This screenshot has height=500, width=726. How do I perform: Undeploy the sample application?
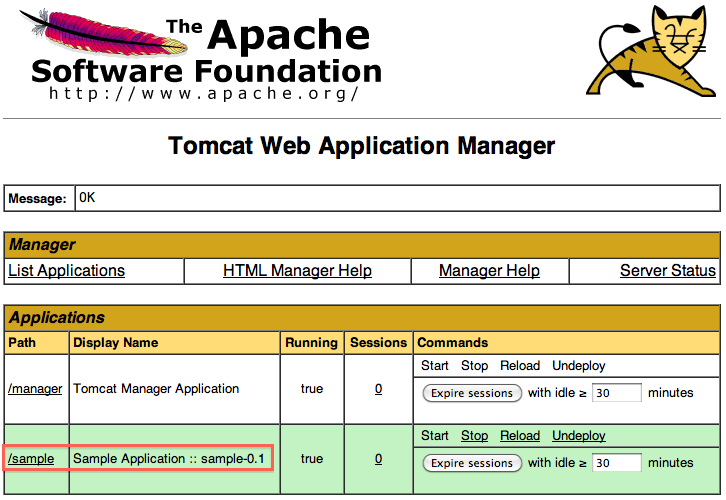578,436
